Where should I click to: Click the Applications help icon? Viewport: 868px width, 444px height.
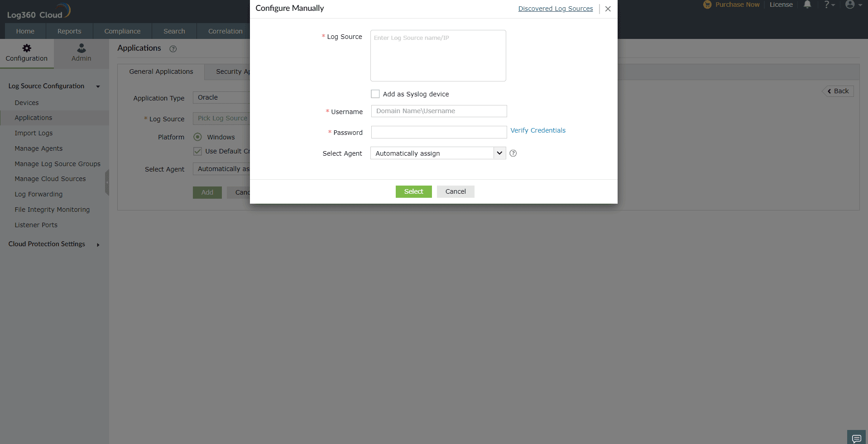(x=173, y=49)
